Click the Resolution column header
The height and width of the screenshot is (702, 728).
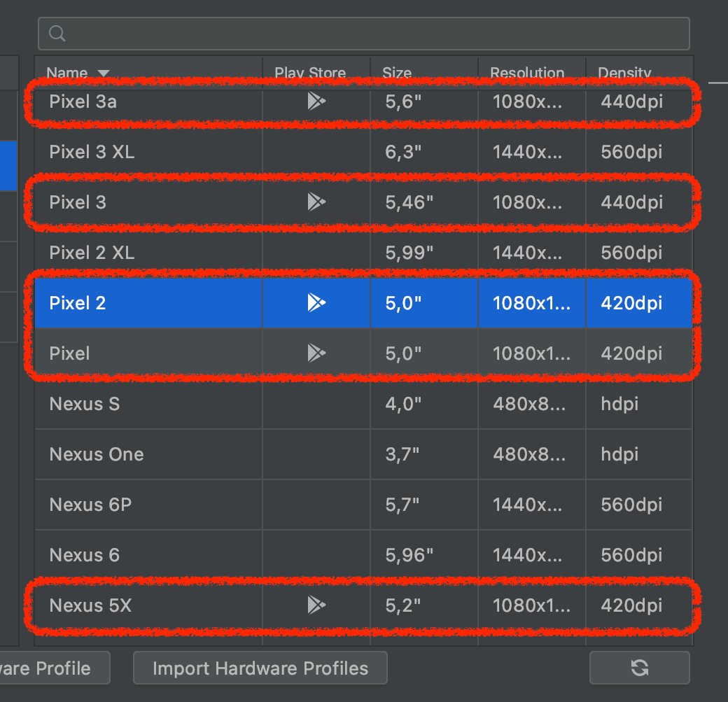527,73
